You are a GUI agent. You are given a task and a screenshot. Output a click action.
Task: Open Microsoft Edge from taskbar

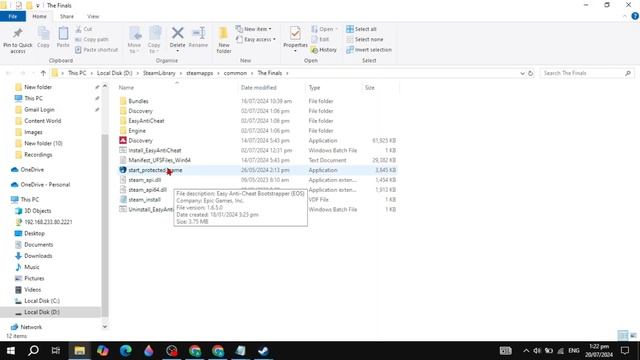pyautogui.click(x=126, y=351)
